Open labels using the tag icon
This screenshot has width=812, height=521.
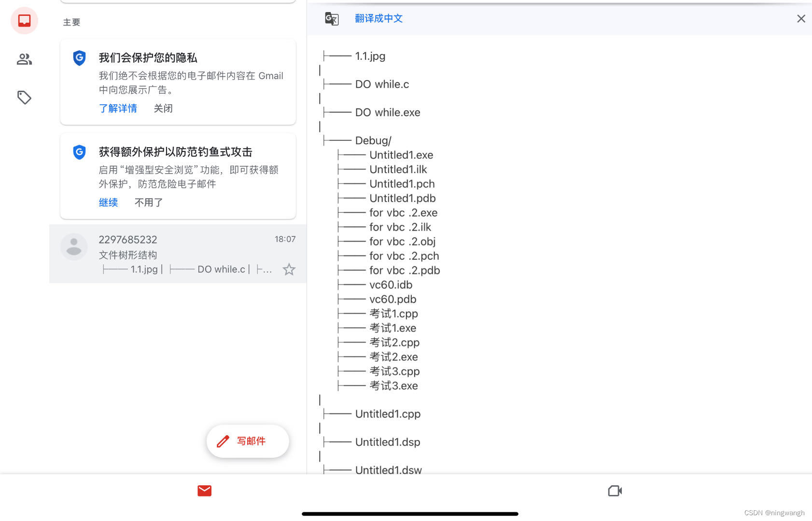pos(24,97)
